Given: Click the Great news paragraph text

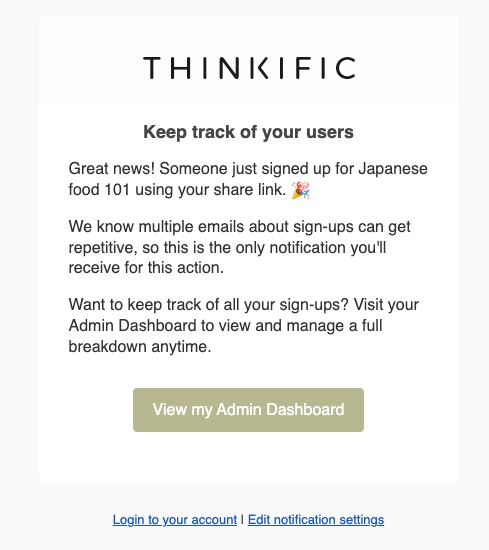Looking at the screenshot, I should pos(248,179).
